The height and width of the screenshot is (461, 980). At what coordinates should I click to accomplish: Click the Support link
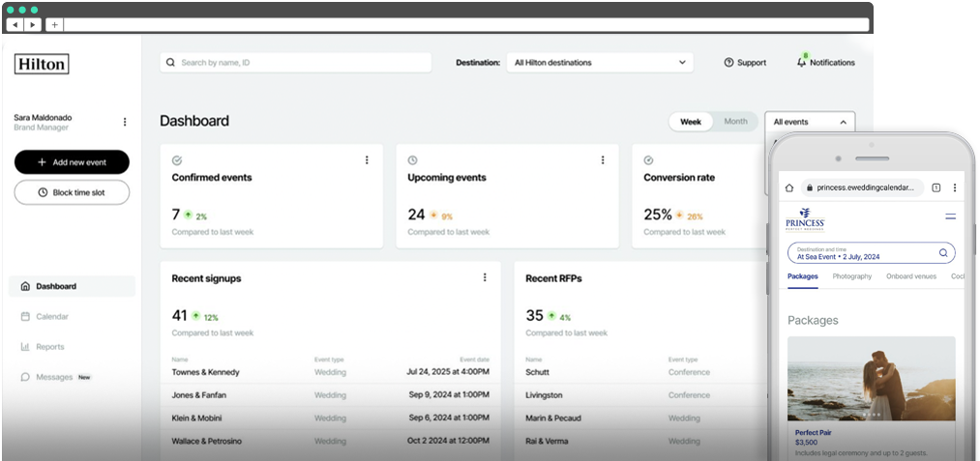click(x=745, y=63)
